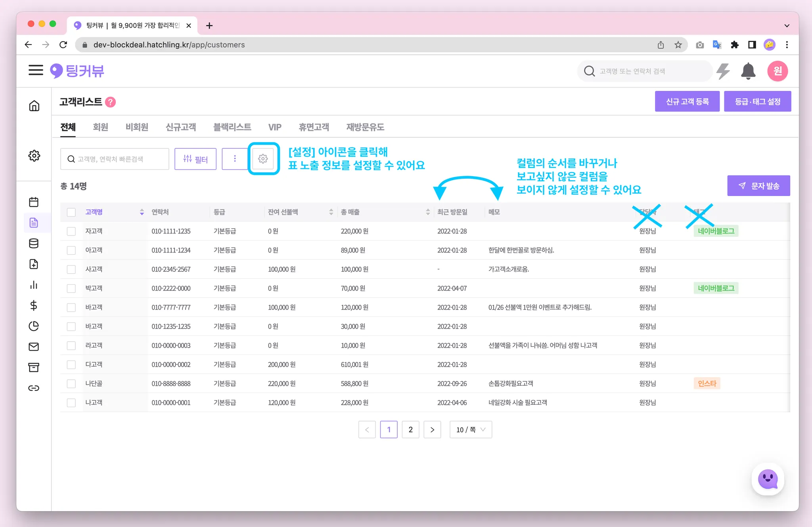Open the home icon in sidebar

pos(34,106)
